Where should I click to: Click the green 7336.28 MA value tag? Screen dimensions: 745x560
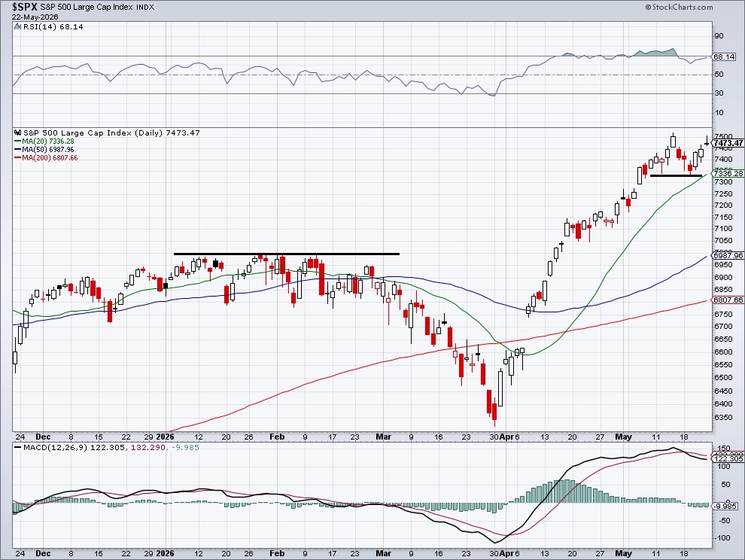point(728,174)
